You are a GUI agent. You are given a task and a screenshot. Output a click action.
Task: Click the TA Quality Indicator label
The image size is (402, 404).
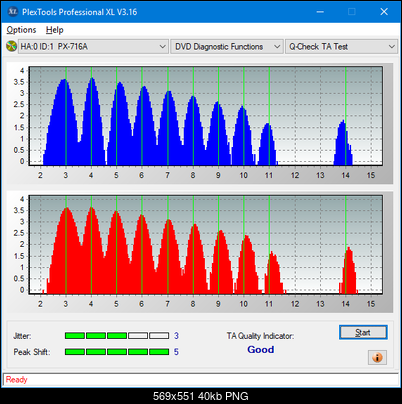tap(260, 336)
